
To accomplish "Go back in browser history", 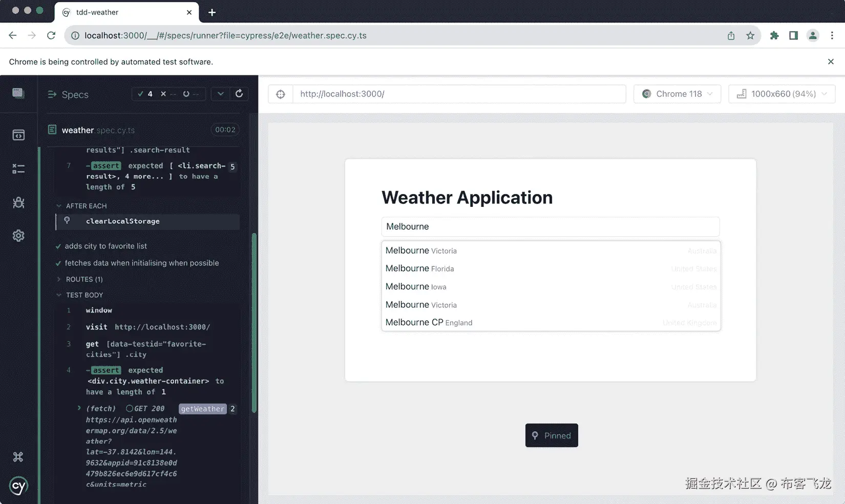I will tap(13, 35).
